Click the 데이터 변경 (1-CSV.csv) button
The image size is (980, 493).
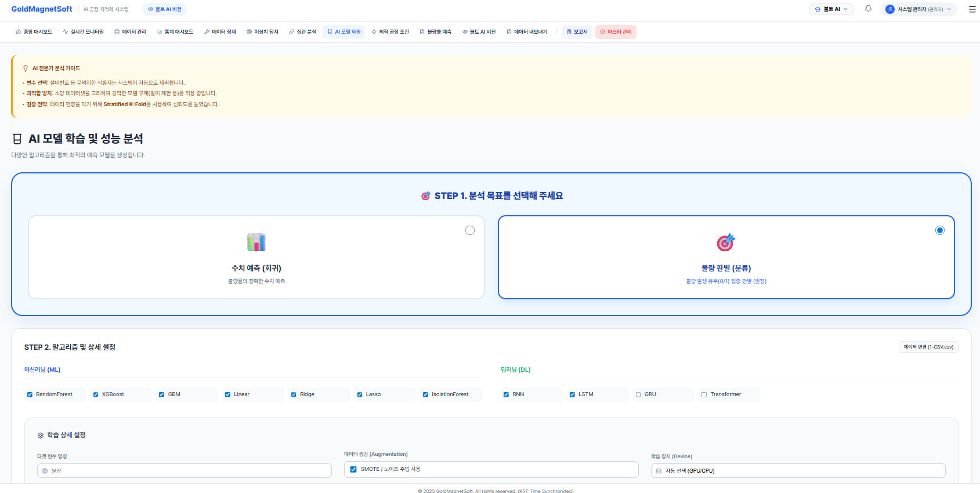click(928, 347)
